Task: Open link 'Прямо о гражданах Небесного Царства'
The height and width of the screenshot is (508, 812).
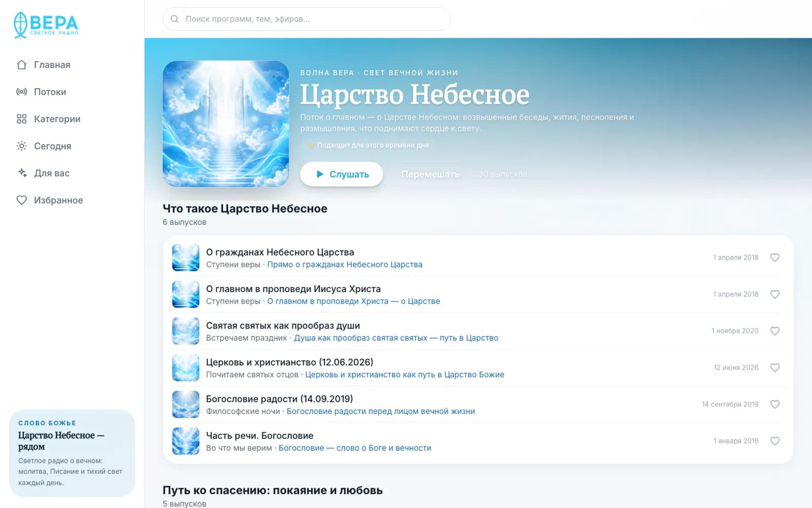Action: coord(345,264)
